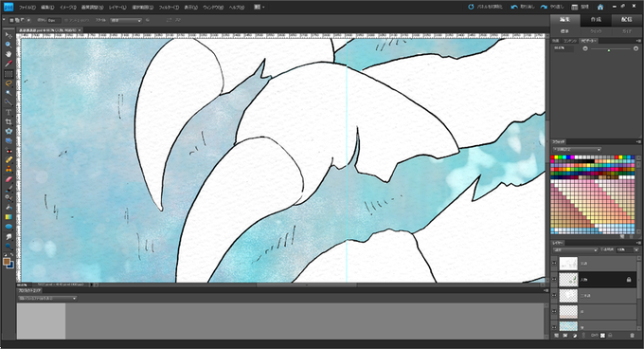Click the top layer thumbnail
Screen dimensions: 644x349
click(x=568, y=264)
